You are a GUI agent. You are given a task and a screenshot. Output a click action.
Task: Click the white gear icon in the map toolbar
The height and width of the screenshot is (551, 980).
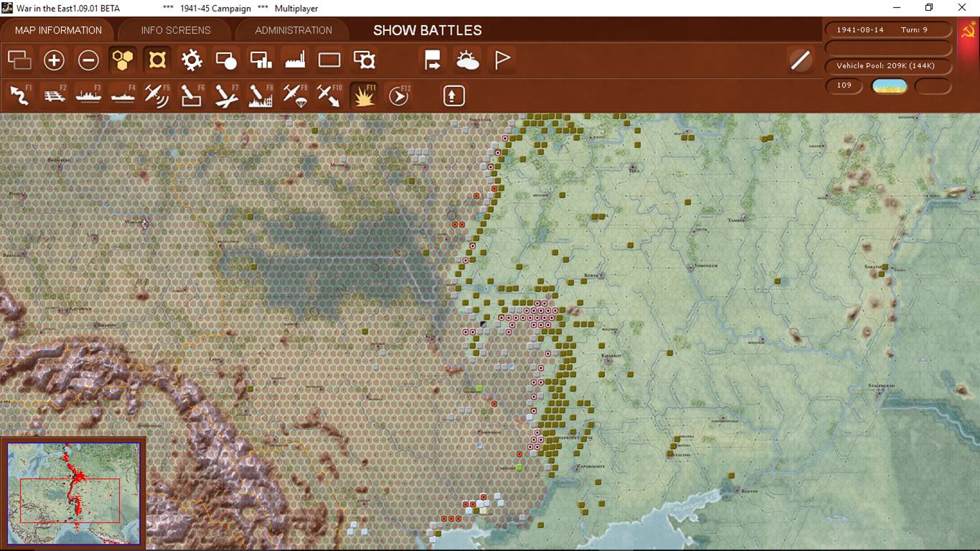point(192,60)
